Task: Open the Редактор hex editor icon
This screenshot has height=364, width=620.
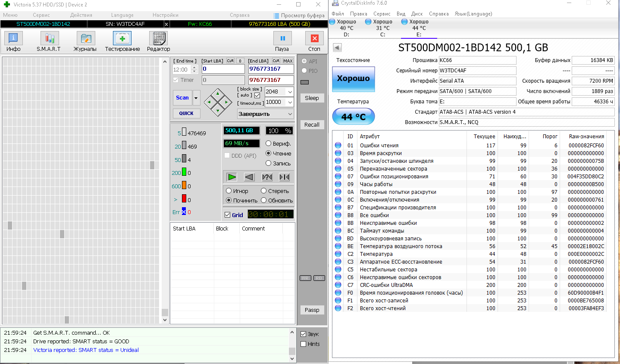Action: 158,39
